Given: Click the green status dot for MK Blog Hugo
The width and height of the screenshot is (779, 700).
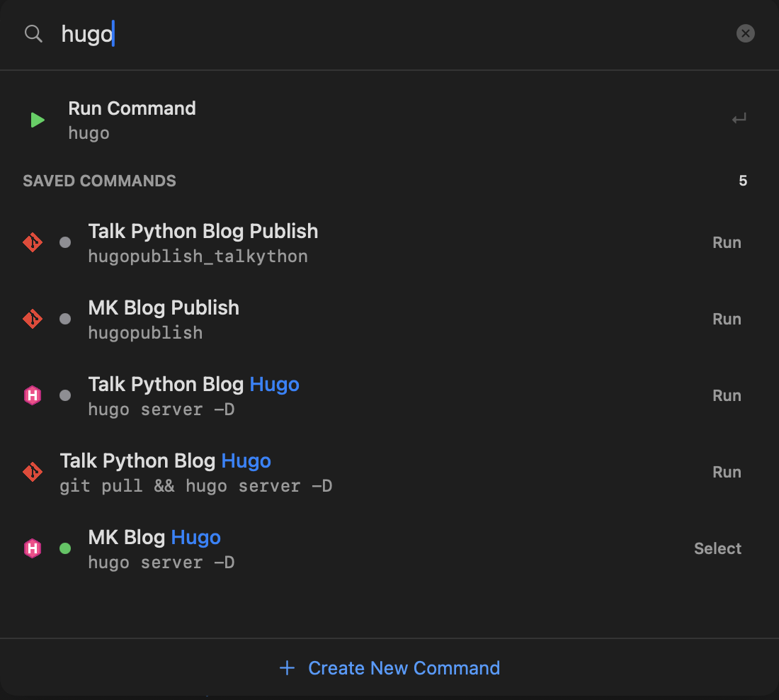Looking at the screenshot, I should (x=65, y=548).
